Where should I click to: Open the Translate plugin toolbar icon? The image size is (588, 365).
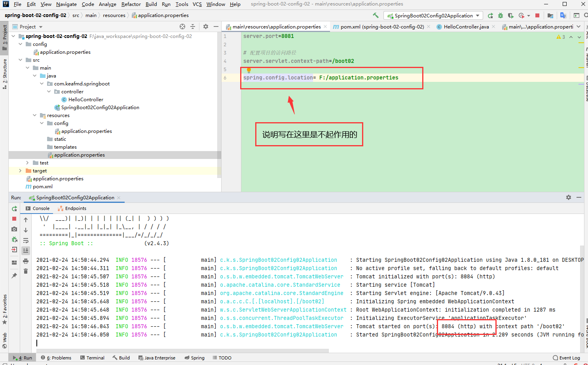(563, 15)
